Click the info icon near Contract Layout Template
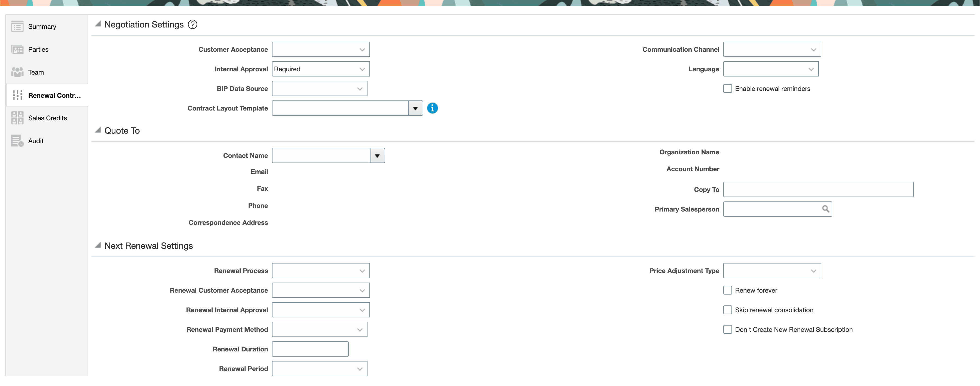Viewport: 980px width, 386px height. [433, 108]
